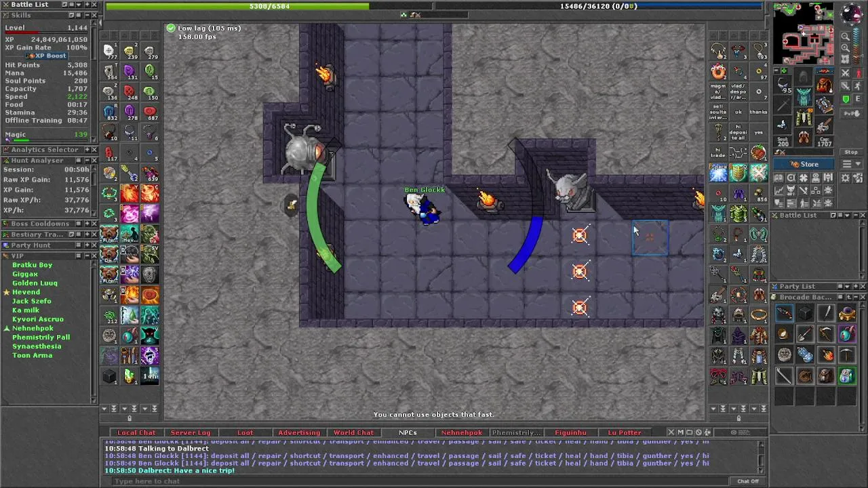
Task: Click the Stop button
Action: pos(851,152)
